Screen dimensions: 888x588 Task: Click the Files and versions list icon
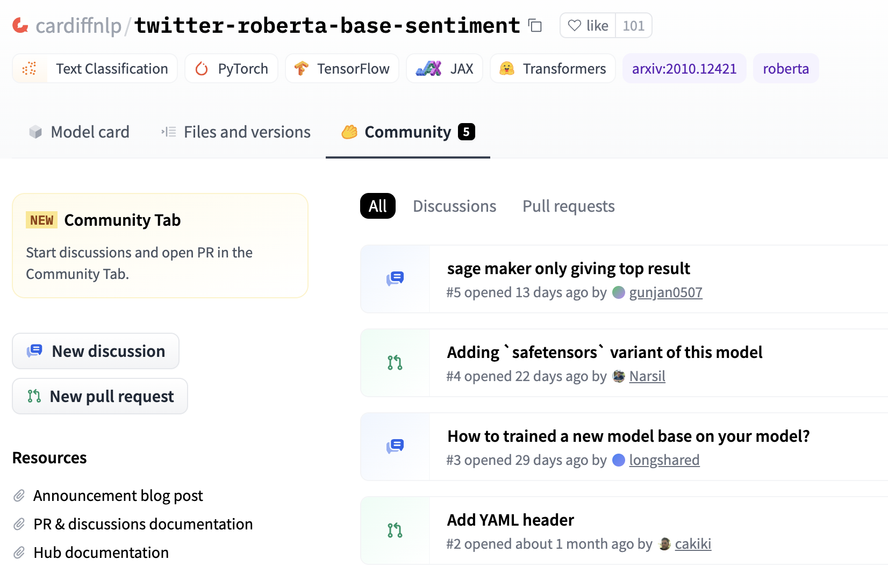[169, 132]
